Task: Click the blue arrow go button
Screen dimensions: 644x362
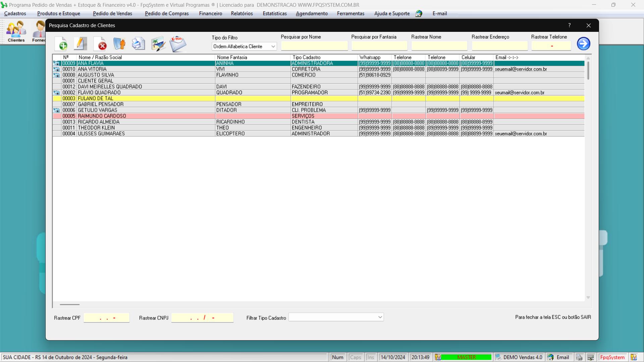Action: pyautogui.click(x=584, y=44)
